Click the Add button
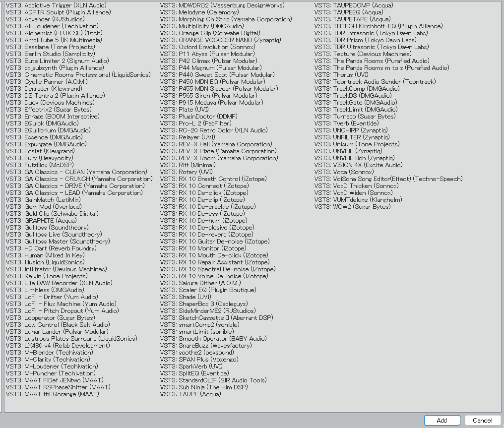 (442, 420)
